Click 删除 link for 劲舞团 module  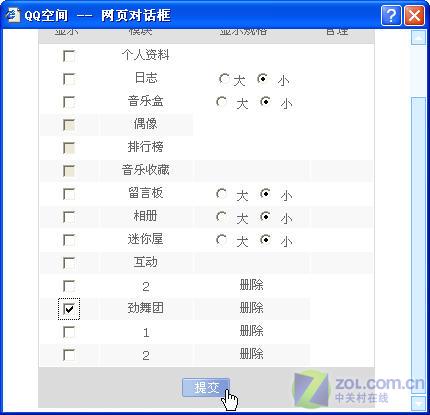(251, 308)
